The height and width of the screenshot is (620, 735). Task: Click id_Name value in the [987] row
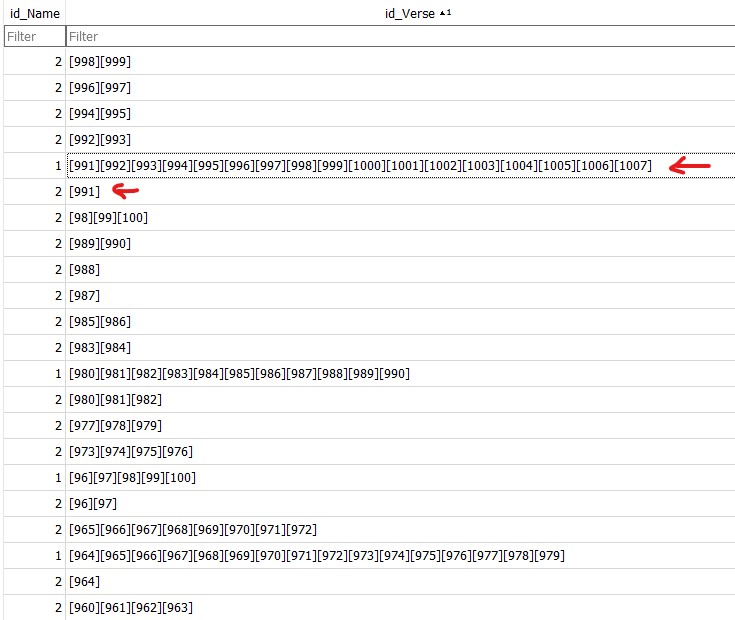[x=35, y=296]
